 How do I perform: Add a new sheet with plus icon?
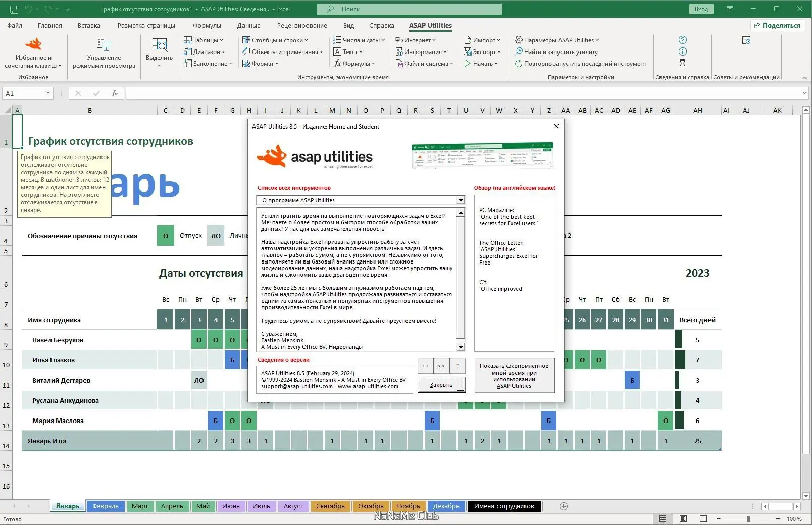click(564, 506)
